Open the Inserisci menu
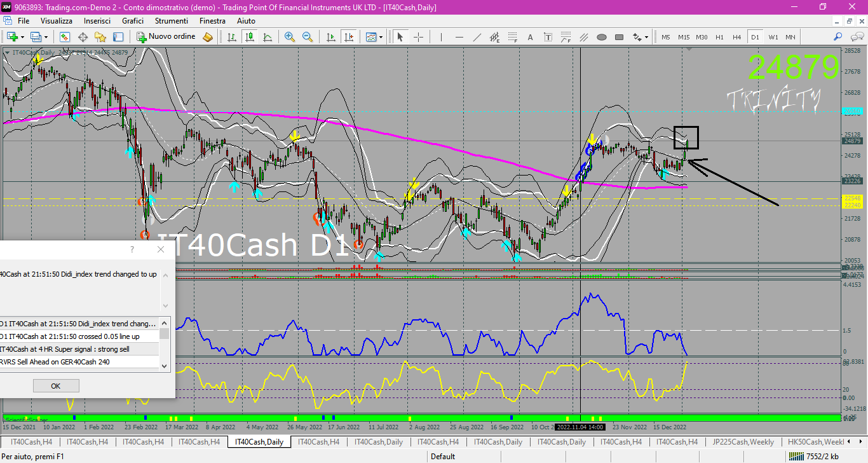 (97, 21)
